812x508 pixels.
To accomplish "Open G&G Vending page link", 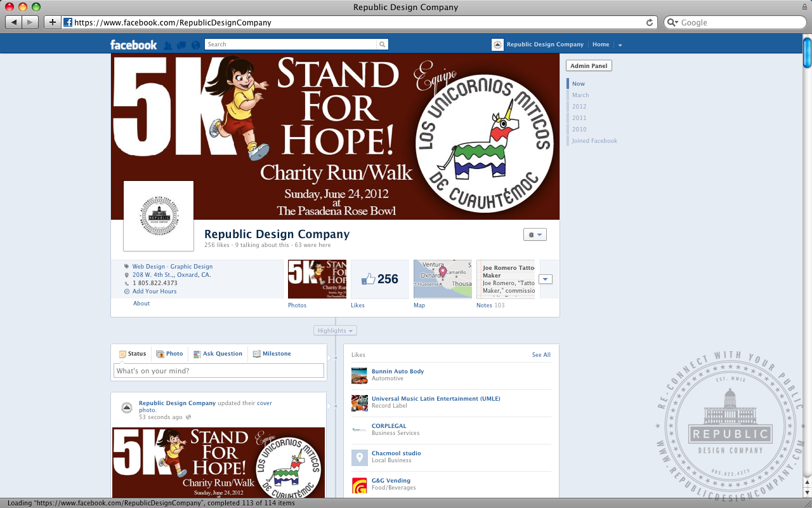I will click(391, 481).
